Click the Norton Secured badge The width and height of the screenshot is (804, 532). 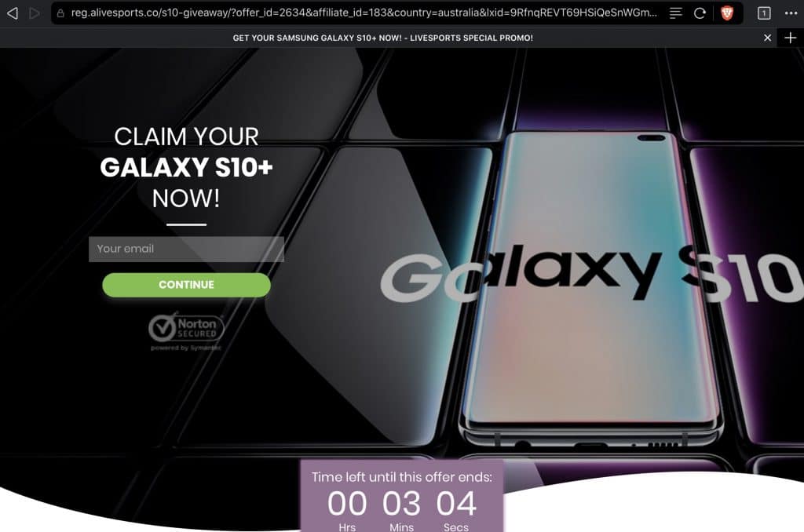pos(186,327)
